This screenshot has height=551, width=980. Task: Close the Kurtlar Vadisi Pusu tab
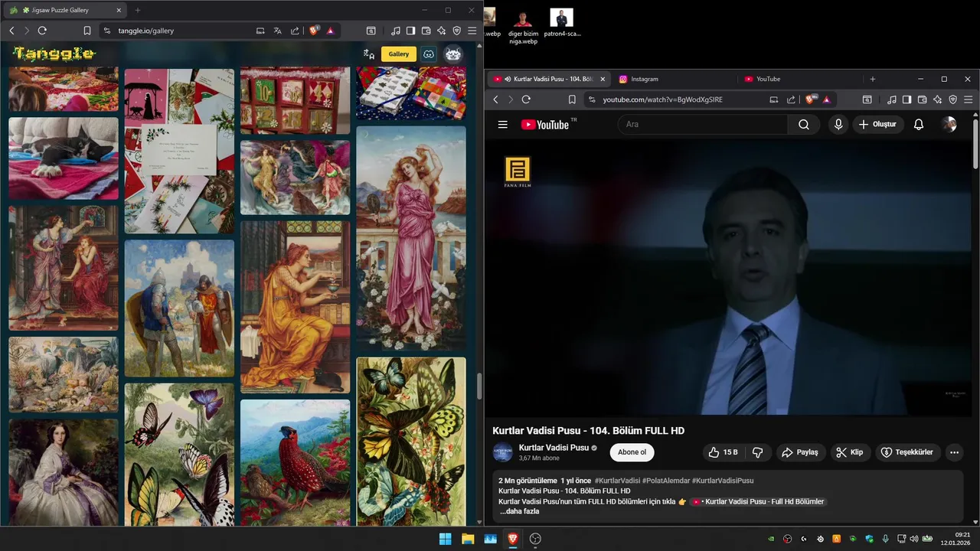[x=603, y=79]
